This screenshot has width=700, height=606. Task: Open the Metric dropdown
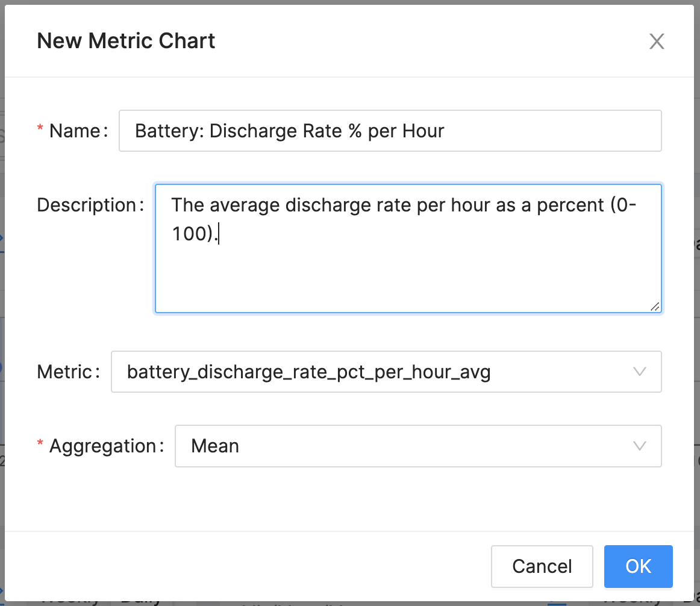tap(386, 372)
